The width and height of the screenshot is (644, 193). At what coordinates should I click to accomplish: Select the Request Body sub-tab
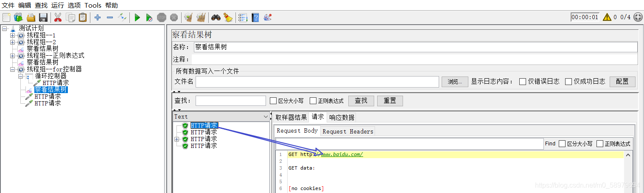[x=297, y=131]
